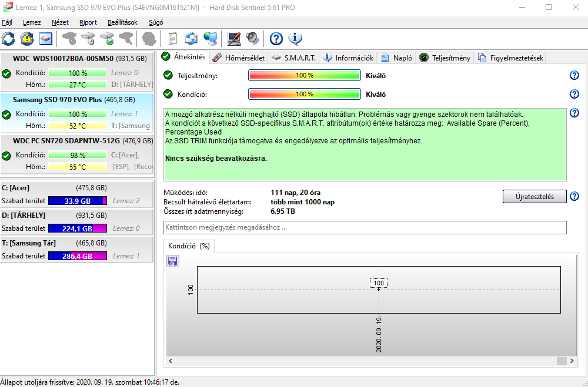Click the 52 °C temperature bar of Samsung
The image size is (588, 387).
coord(78,126)
